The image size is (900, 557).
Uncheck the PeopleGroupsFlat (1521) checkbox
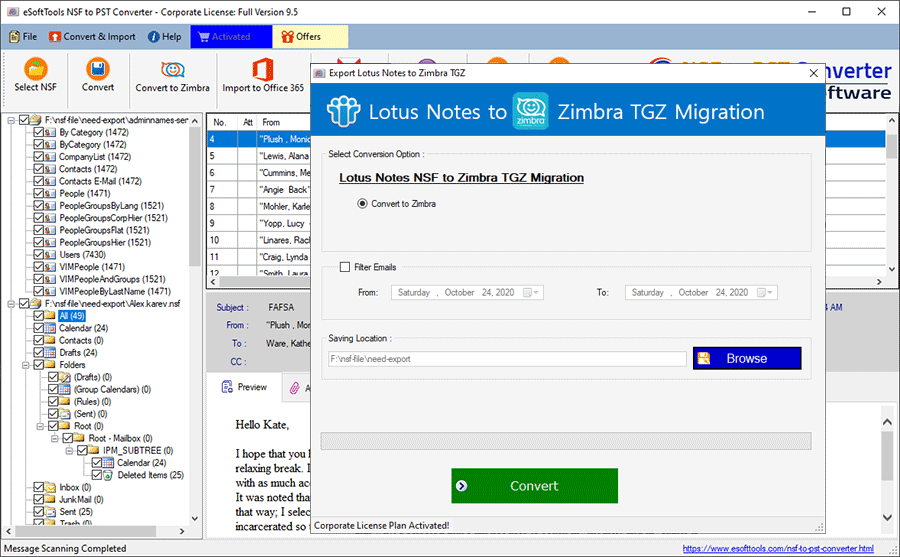tap(38, 230)
